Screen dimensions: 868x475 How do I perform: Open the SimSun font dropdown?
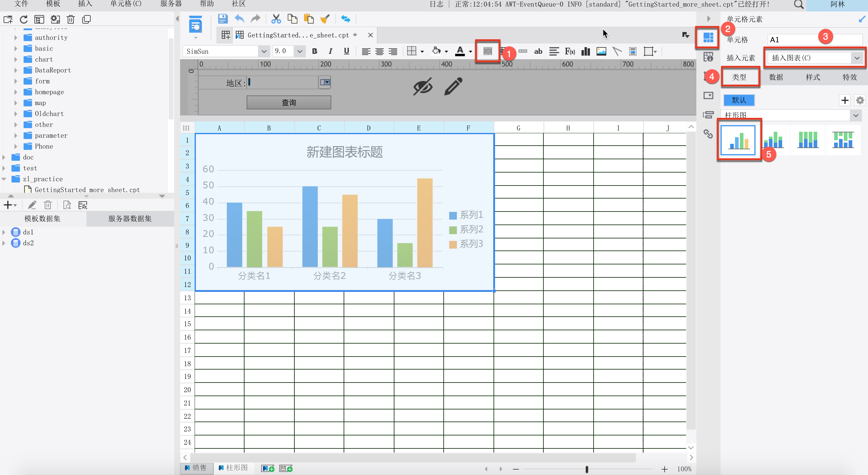(x=264, y=52)
